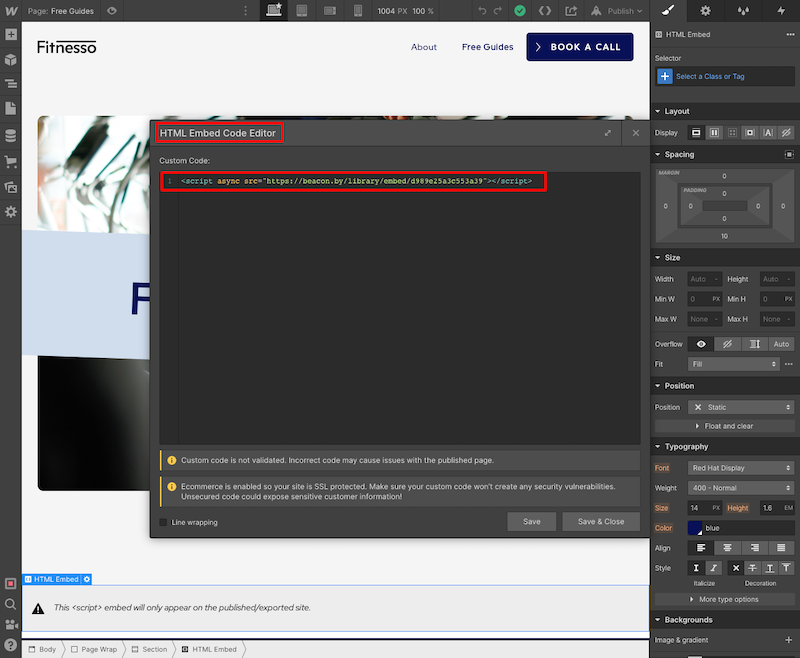This screenshot has height=658, width=800.
Task: Set display to grid
Action: click(x=732, y=133)
